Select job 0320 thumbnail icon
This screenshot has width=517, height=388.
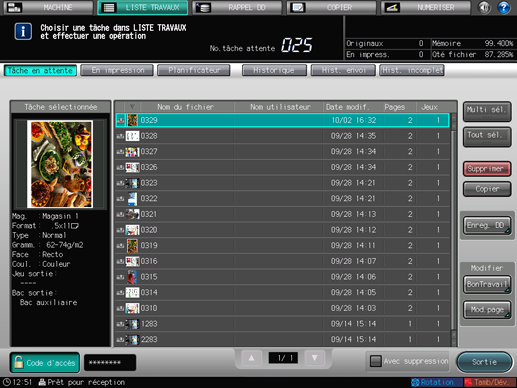132,230
